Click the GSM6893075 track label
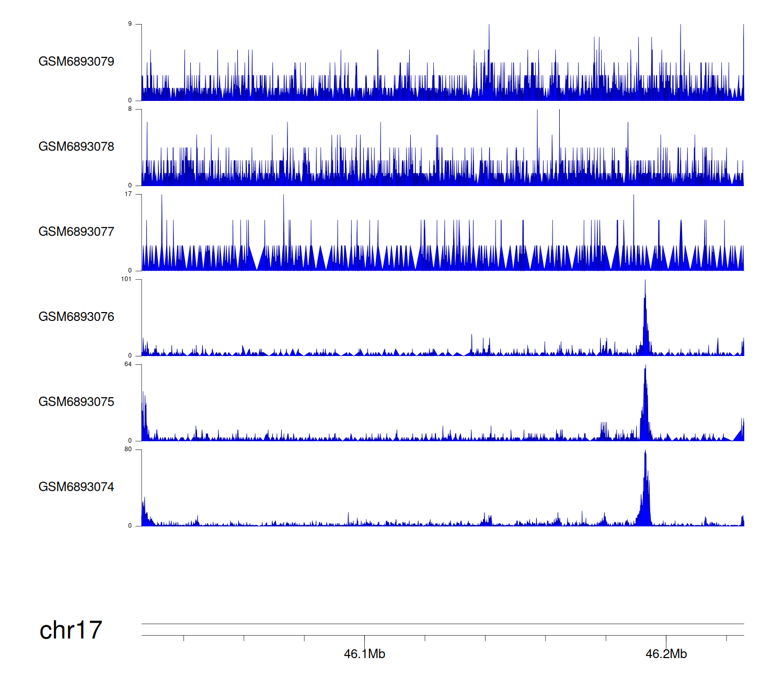784x690 pixels. point(76,402)
